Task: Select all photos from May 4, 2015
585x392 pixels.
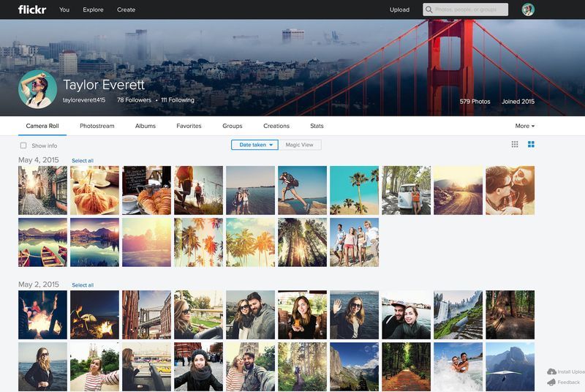Action: (83, 161)
